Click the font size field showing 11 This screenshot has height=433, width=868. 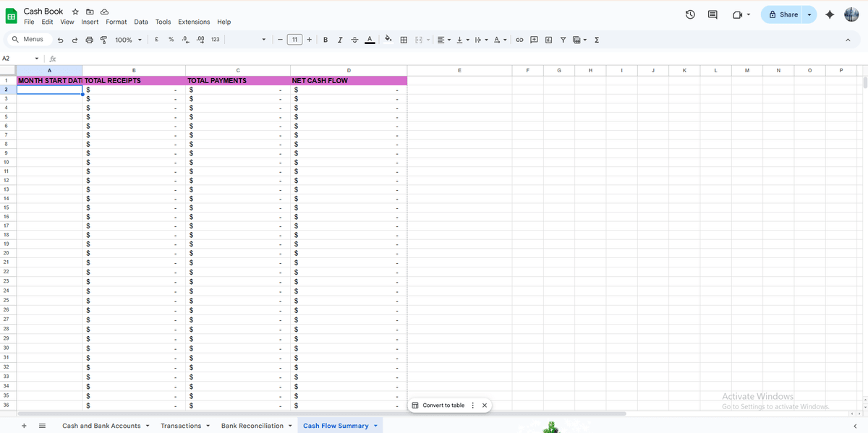click(294, 40)
